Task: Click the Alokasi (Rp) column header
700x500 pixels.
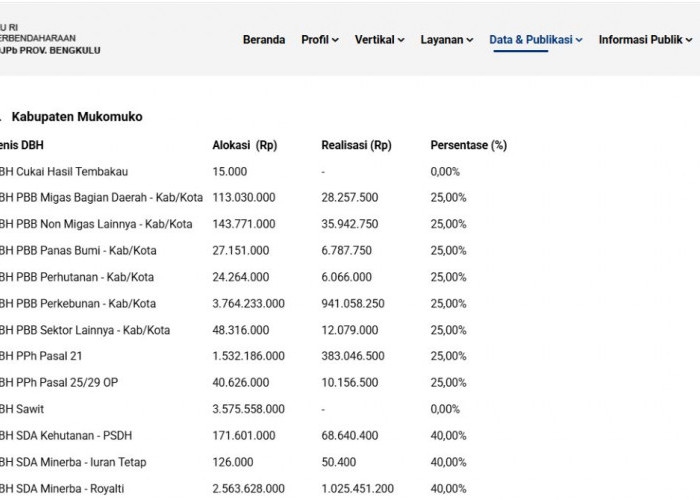Action: pos(245,145)
